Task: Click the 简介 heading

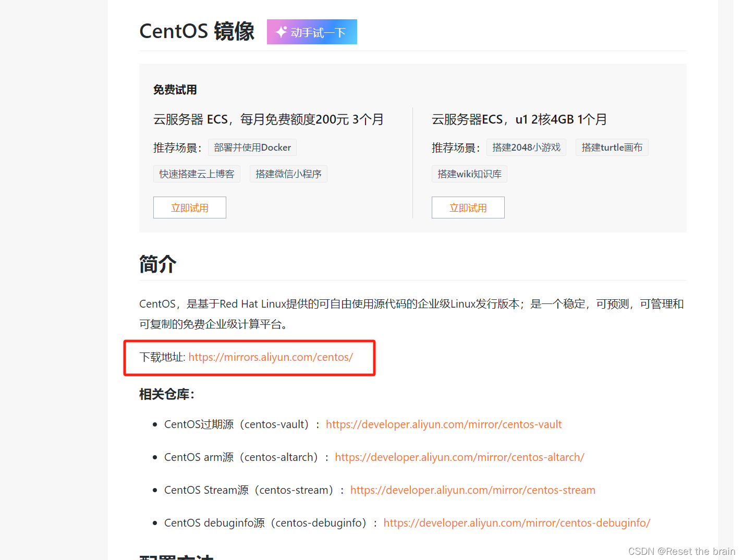Action: [158, 264]
